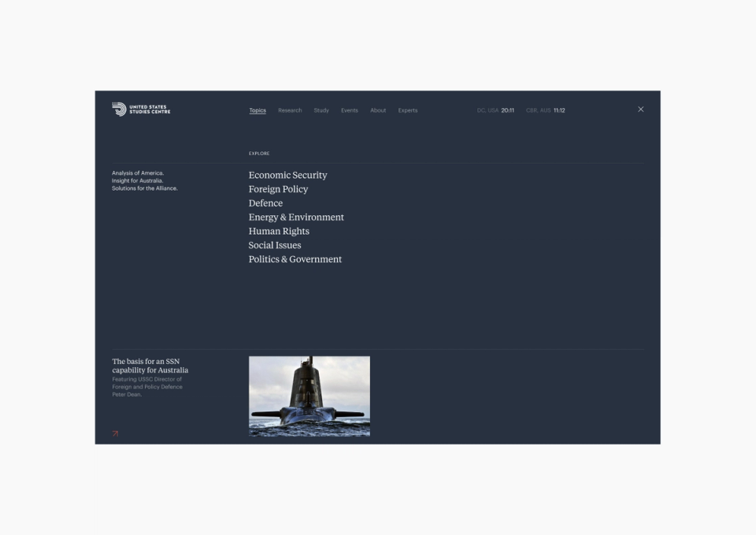Image resolution: width=756 pixels, height=535 pixels.
Task: Select the Social Issues topic
Action: click(275, 245)
